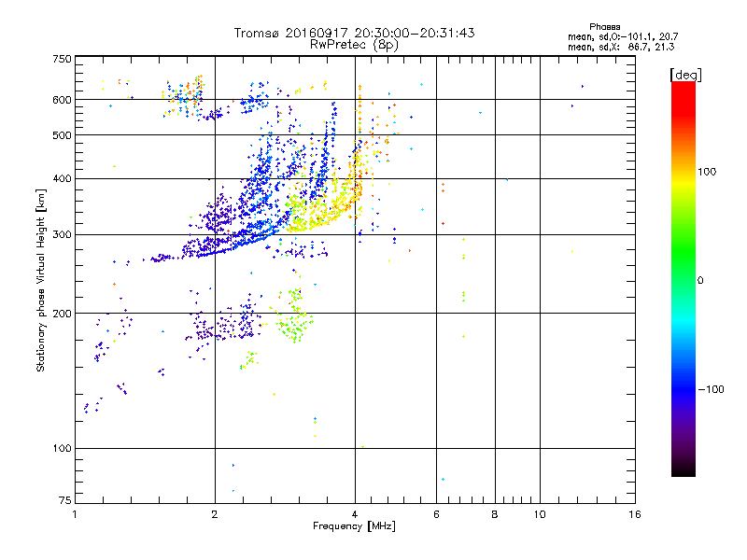Screen dimensions: 747x560
Task: Click the x-axis '8' tick label
Action: (495, 514)
